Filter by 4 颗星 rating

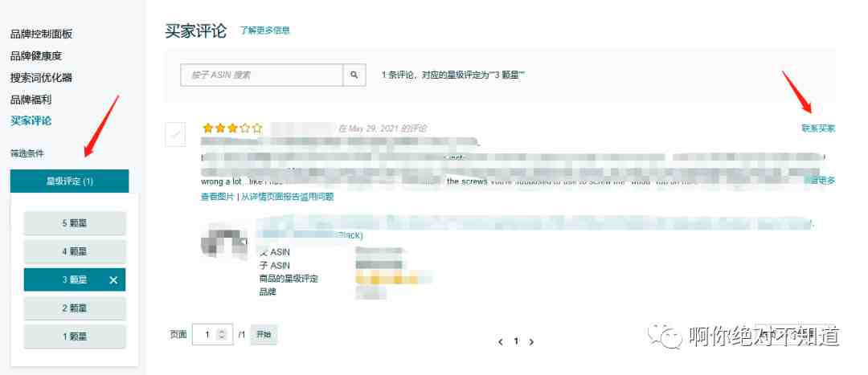(x=75, y=251)
